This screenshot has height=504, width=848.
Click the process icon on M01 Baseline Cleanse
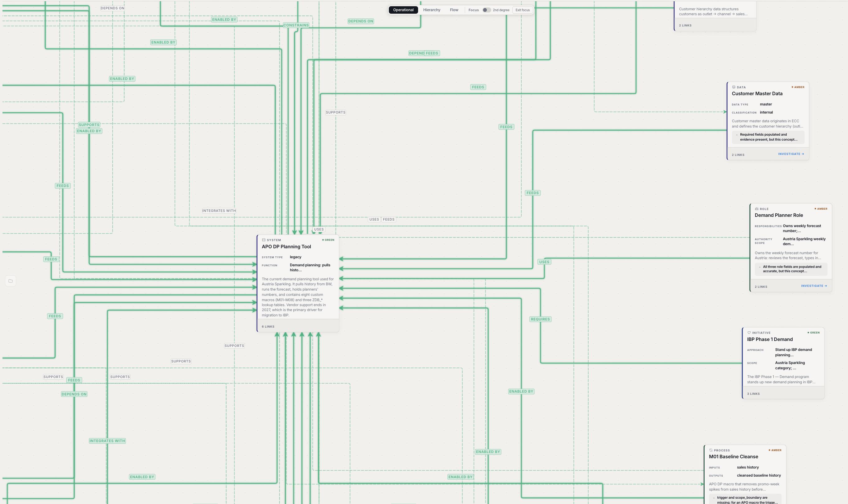point(711,450)
